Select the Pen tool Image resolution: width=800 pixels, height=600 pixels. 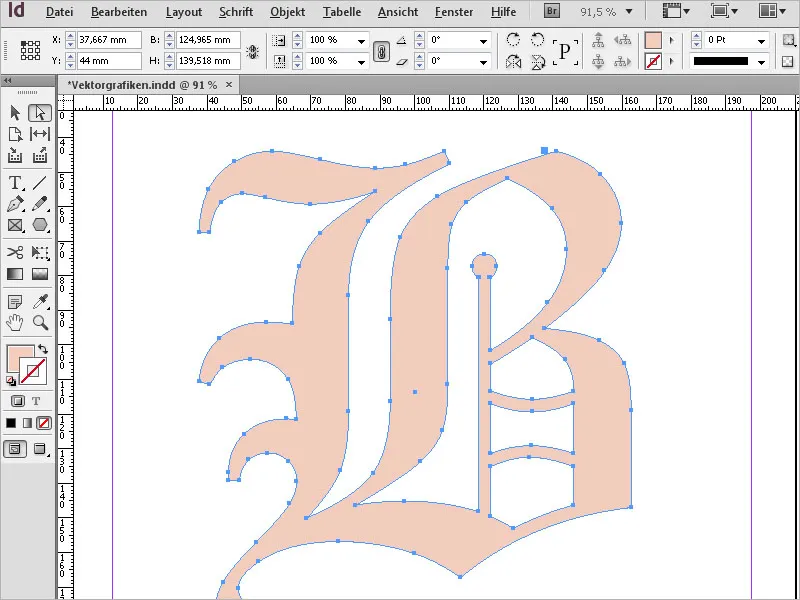[x=15, y=204]
